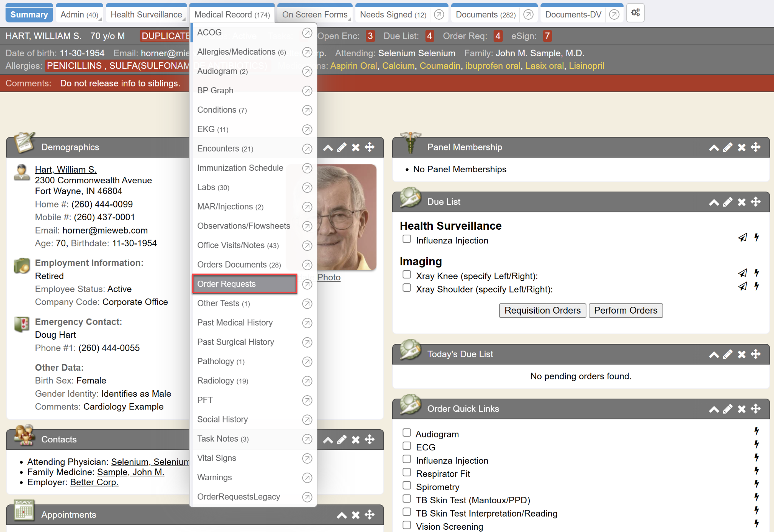Click the settings gears icon in tab bar
This screenshot has width=774, height=532.
click(635, 13)
